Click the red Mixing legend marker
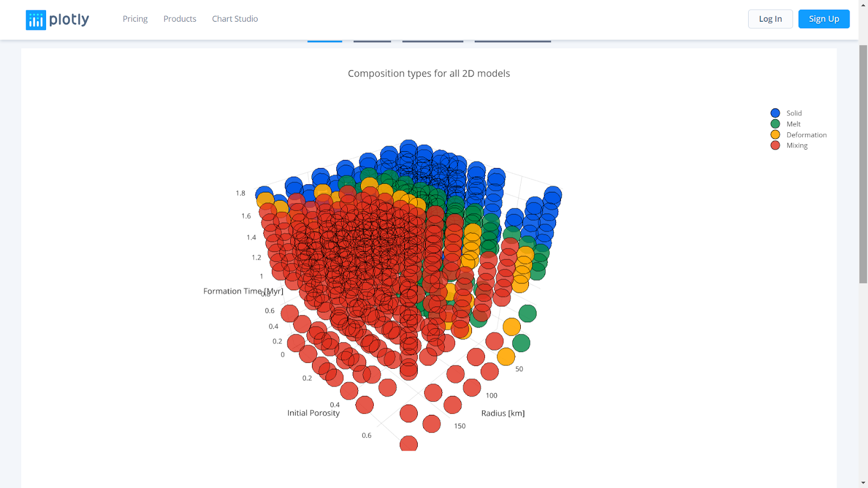 775,145
